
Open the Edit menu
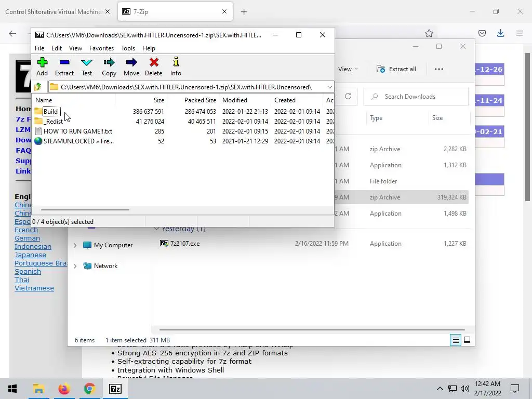(x=57, y=48)
